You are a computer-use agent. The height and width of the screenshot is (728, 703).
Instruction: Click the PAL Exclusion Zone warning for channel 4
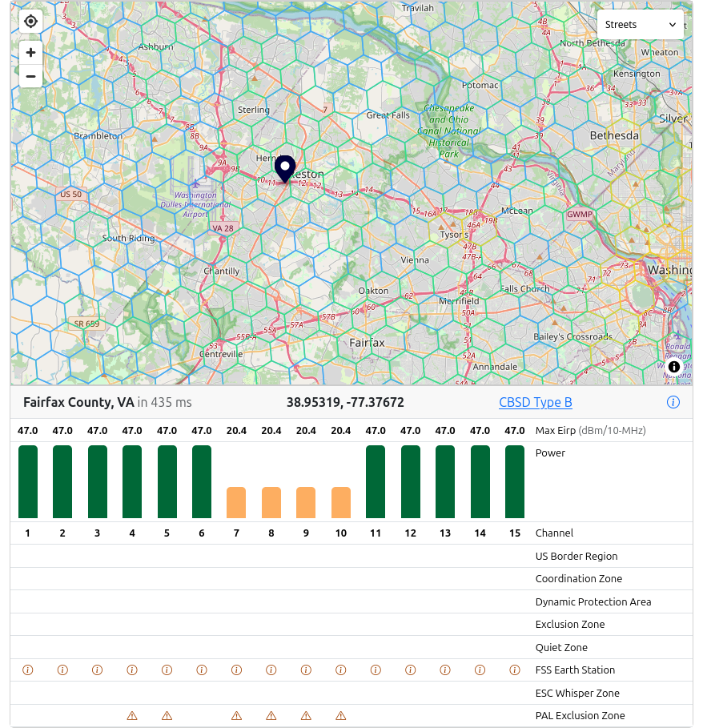[x=131, y=715]
